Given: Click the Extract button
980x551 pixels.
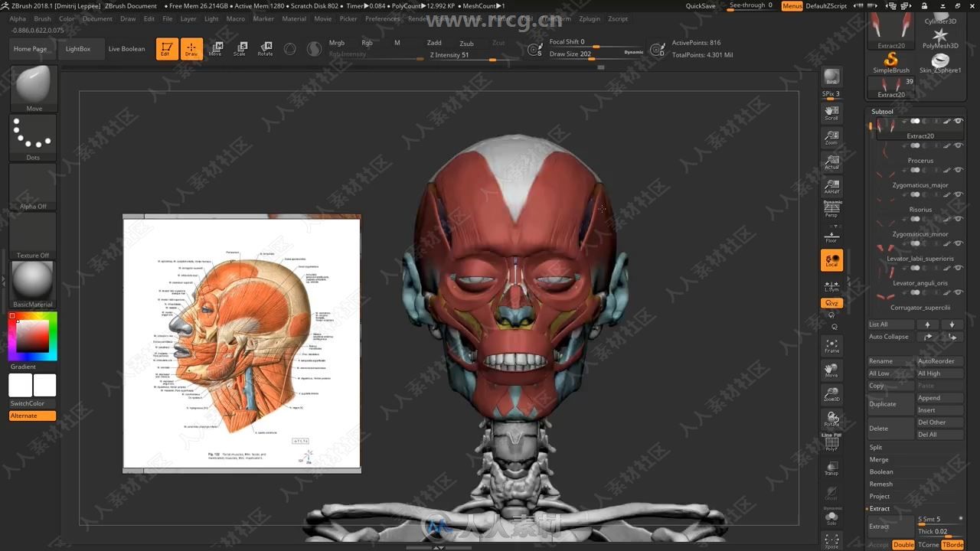Looking at the screenshot, I should click(x=891, y=527).
